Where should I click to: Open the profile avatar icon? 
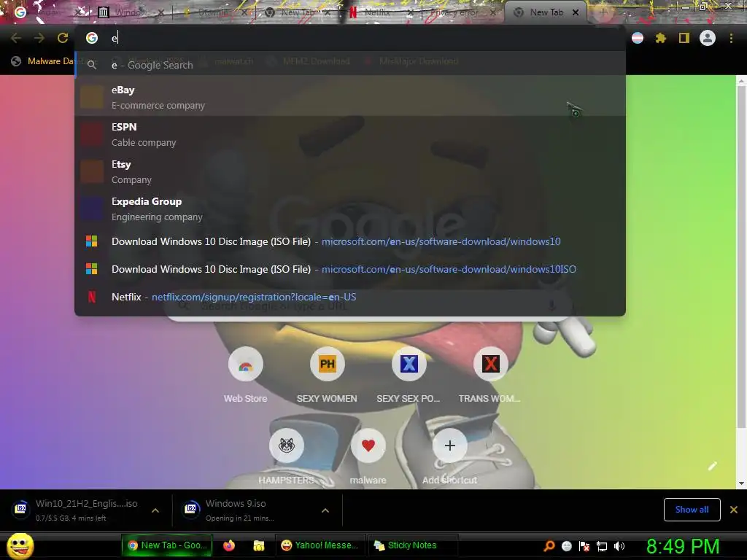click(708, 38)
